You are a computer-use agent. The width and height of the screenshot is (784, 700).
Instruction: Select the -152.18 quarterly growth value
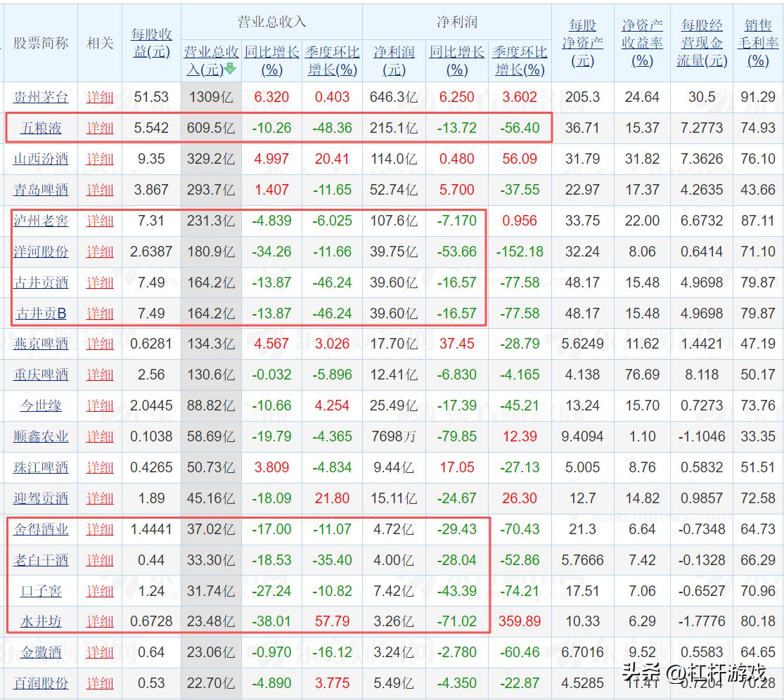(520, 252)
